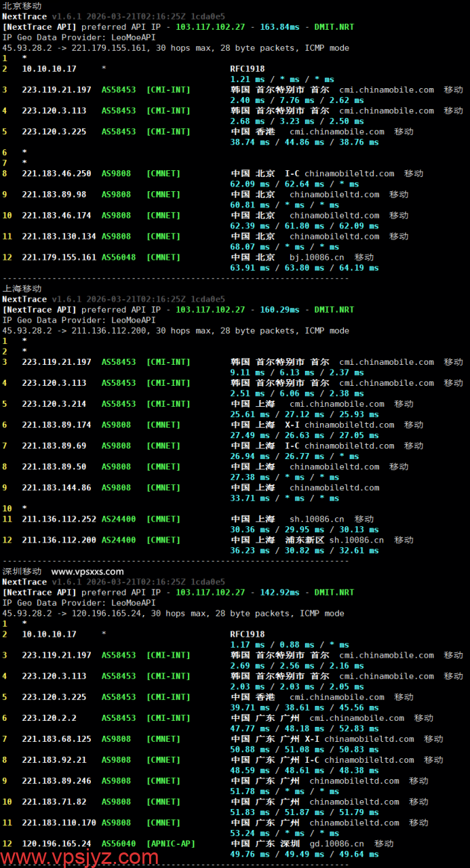Image resolution: width=470 pixels, height=868 pixels.
Task: Select latency 39.71 ms / 38.61 ms / 45.56 ms
Action: 305,708
